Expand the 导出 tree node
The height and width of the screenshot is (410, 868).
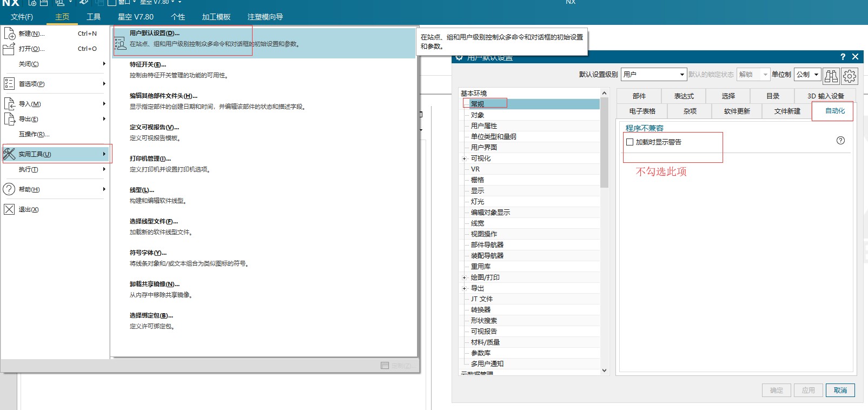coord(464,288)
